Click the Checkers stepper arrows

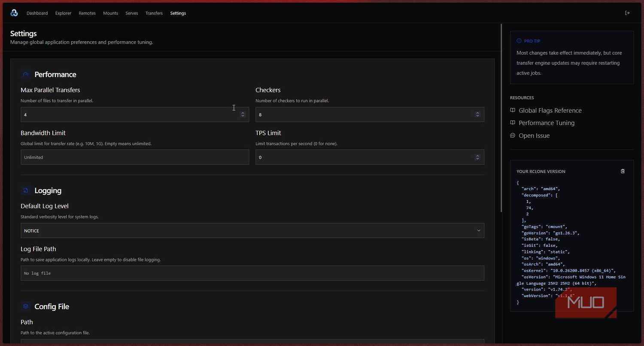point(477,115)
